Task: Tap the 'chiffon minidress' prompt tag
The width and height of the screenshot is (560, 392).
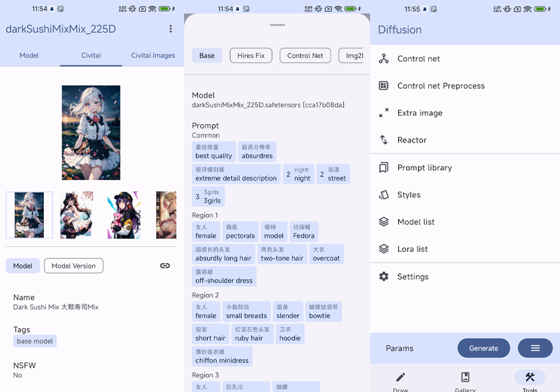Action: [222, 356]
